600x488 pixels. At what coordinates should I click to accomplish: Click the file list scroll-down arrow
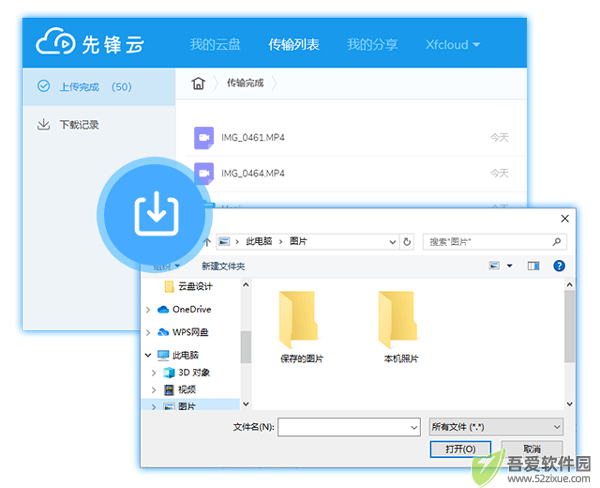569,404
